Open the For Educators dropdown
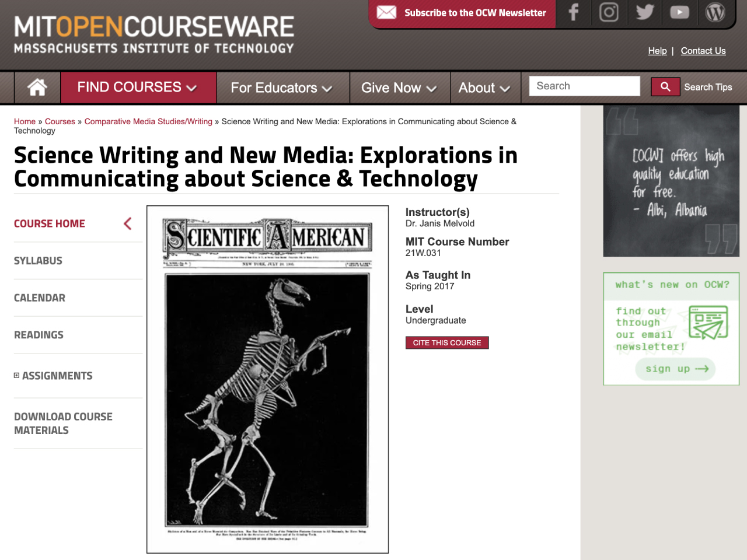This screenshot has height=560, width=747. 282,87
